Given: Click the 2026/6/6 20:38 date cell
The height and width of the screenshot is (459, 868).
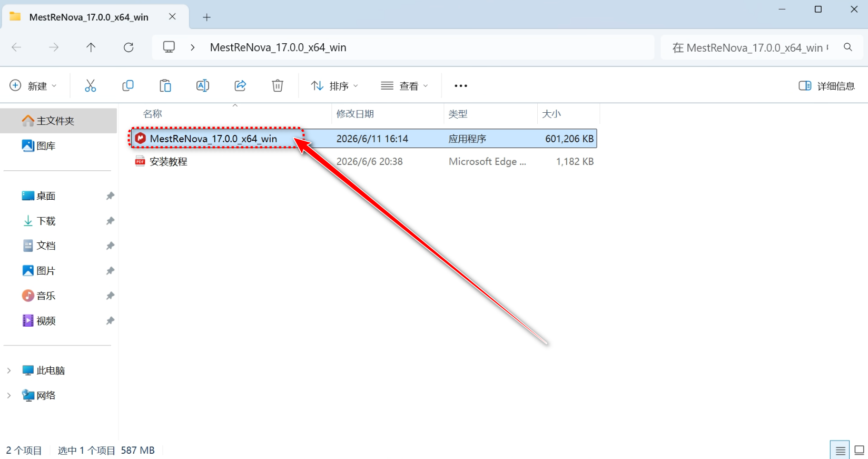Looking at the screenshot, I should pyautogui.click(x=370, y=161).
